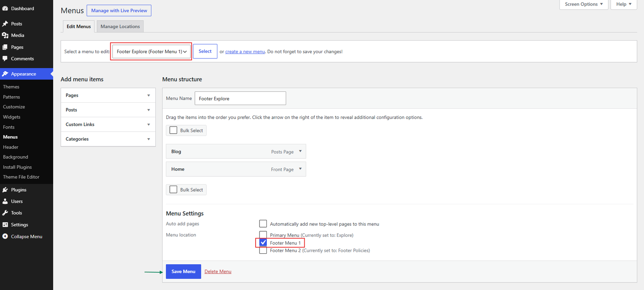This screenshot has height=290, width=644.
Task: Click the Pages icon in sidebar
Action: (x=5, y=47)
